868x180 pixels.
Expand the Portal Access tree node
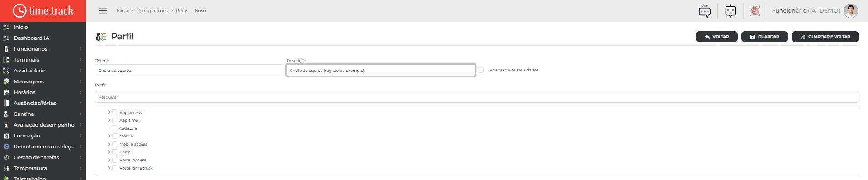pos(109,160)
